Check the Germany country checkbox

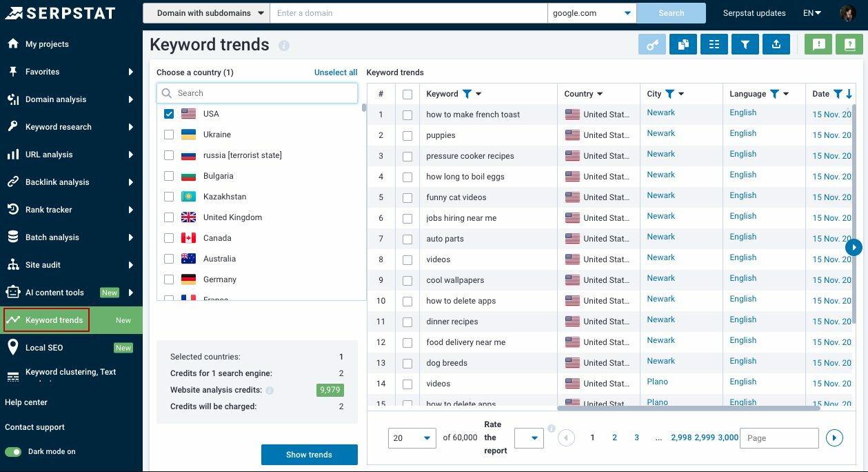tap(169, 279)
